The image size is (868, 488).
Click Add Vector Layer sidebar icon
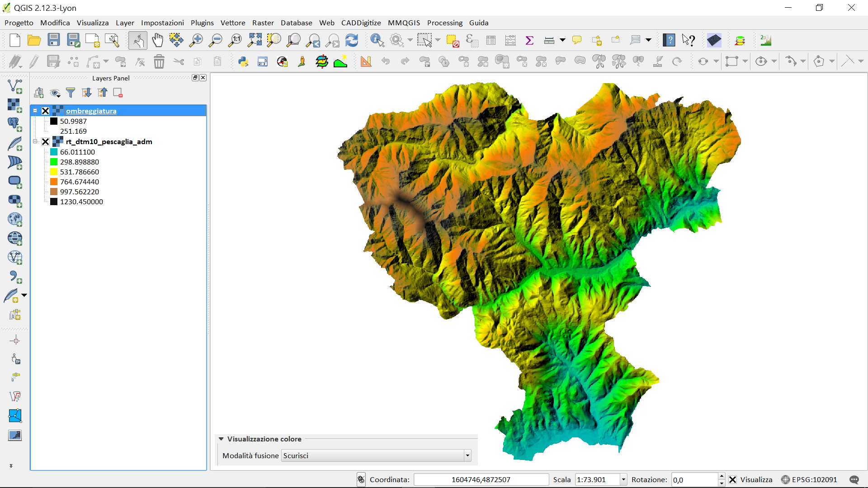click(15, 86)
